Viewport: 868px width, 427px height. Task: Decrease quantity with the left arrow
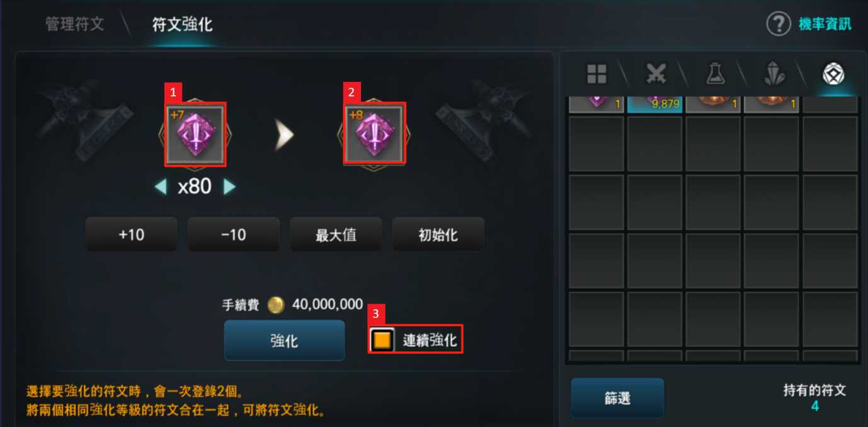(x=161, y=187)
